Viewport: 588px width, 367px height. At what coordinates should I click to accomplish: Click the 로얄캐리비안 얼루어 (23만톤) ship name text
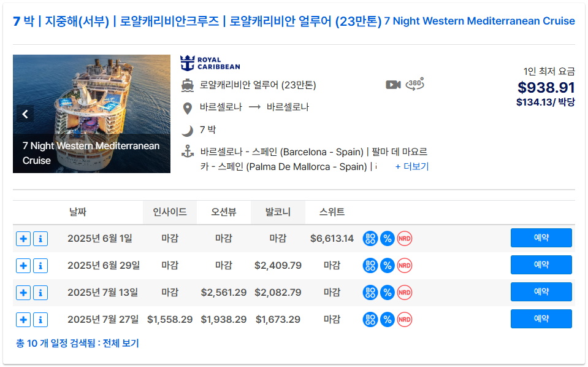click(258, 85)
